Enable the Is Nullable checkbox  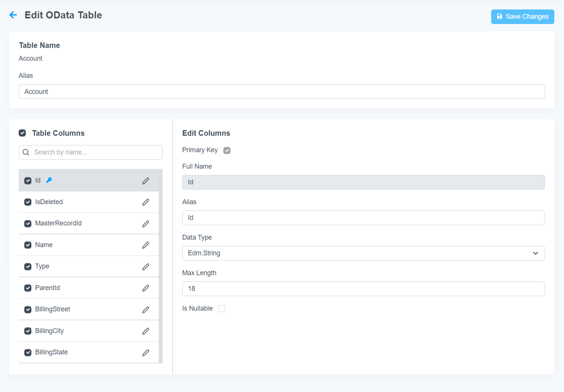[x=222, y=309]
